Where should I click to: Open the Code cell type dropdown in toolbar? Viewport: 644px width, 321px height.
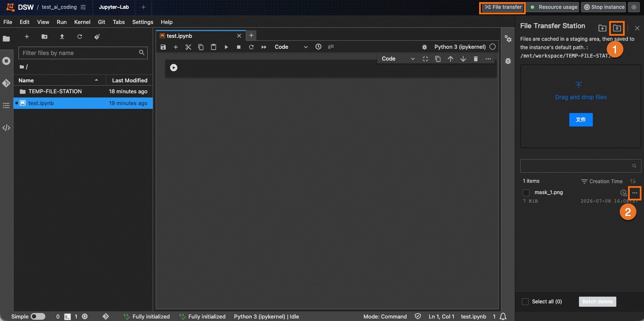click(291, 47)
